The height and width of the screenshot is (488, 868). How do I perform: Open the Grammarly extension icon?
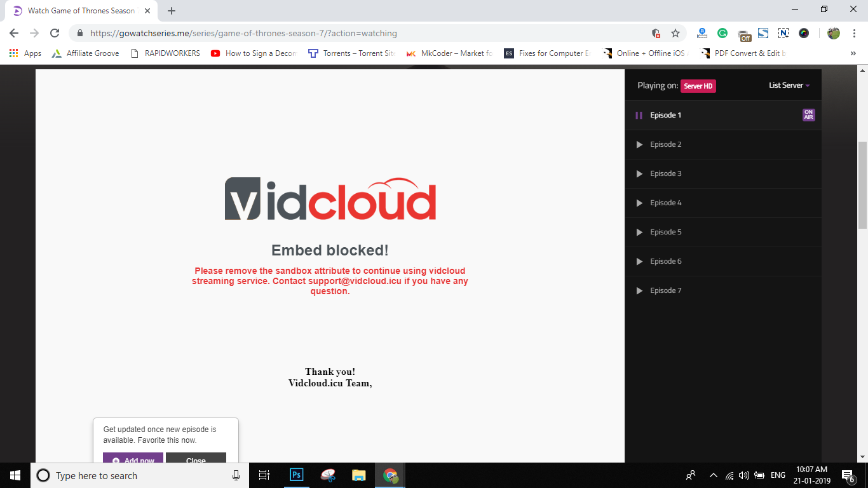point(722,33)
